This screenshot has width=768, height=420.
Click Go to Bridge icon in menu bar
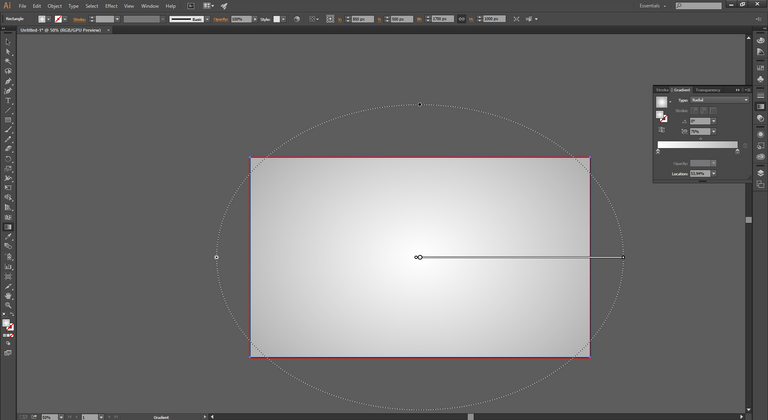click(x=191, y=6)
